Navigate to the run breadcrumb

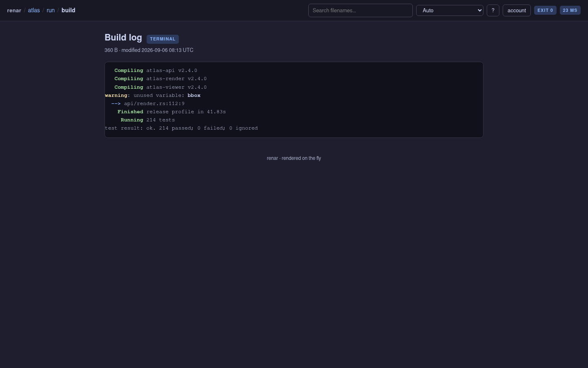[51, 10]
